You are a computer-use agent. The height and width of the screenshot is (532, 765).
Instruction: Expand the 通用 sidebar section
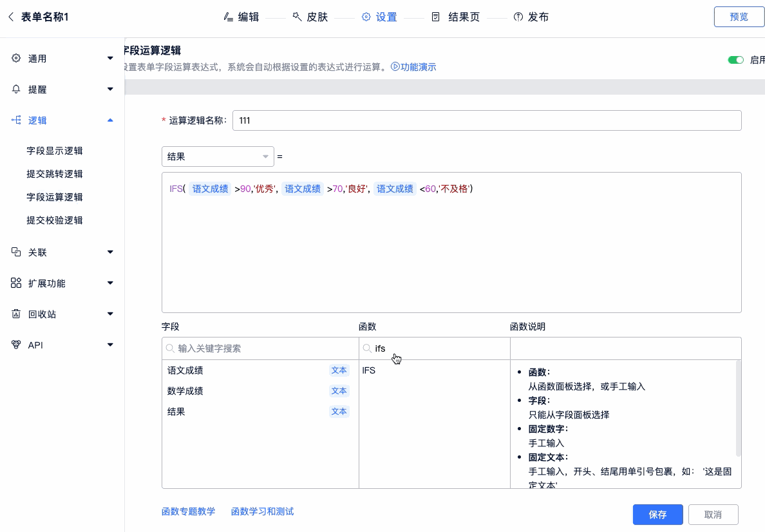tap(110, 59)
